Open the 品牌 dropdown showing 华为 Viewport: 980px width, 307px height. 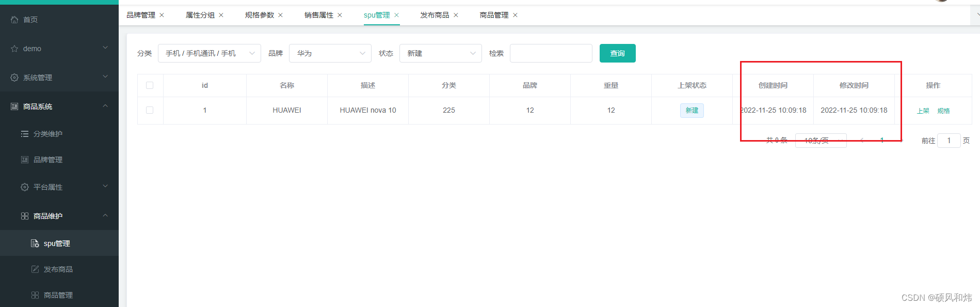click(330, 53)
